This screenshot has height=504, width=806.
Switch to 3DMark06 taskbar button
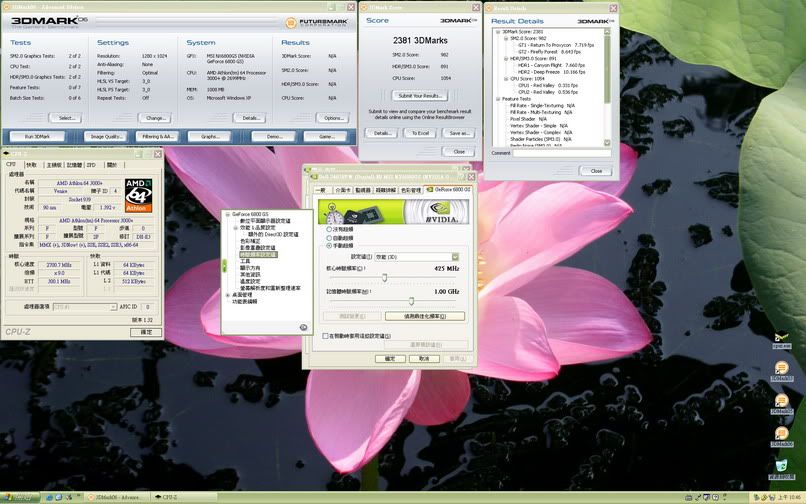point(116,497)
